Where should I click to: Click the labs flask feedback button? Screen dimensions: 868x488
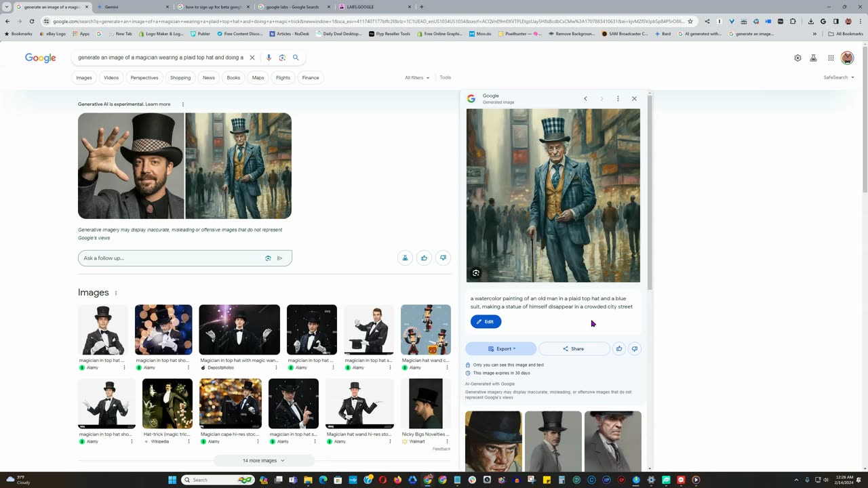click(x=405, y=258)
